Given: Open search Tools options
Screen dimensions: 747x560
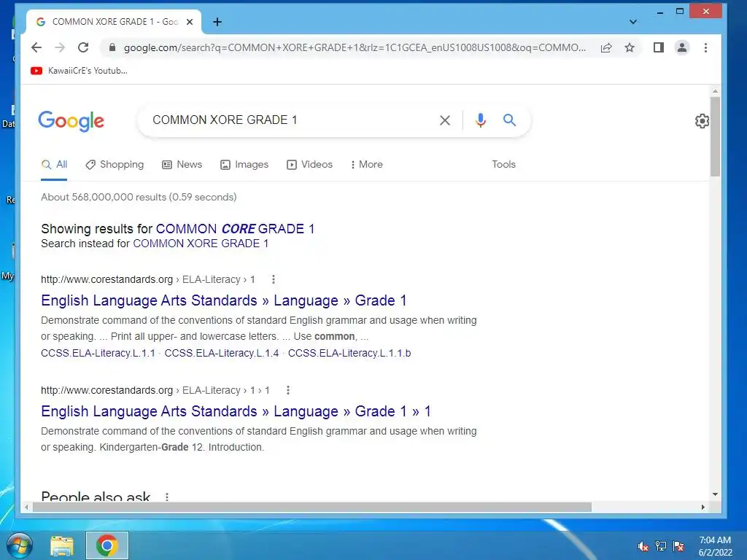Looking at the screenshot, I should point(503,164).
